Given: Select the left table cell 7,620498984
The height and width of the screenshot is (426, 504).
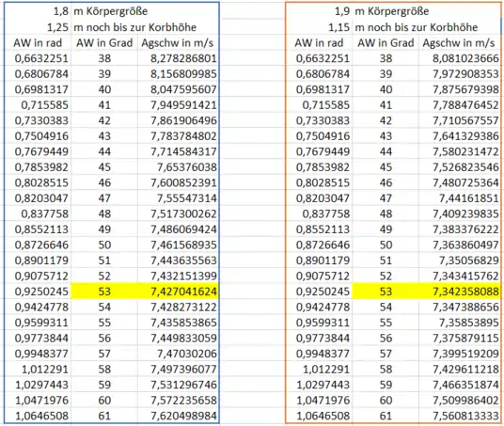Looking at the screenshot, I should (178, 416).
